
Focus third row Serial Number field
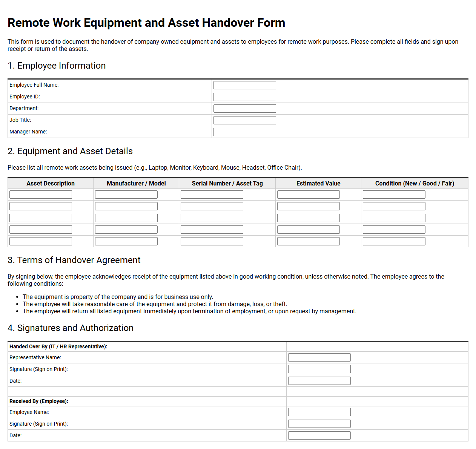[x=212, y=218]
